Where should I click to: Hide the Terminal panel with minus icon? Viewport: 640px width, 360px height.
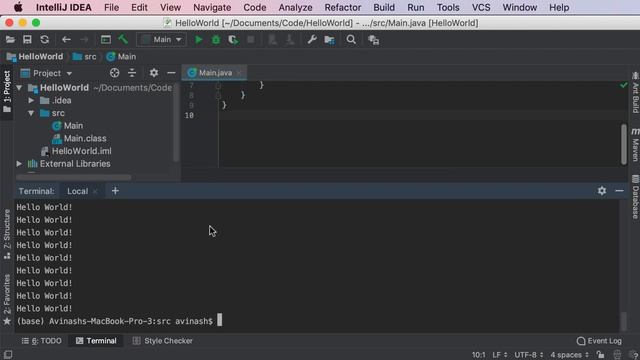tap(619, 191)
